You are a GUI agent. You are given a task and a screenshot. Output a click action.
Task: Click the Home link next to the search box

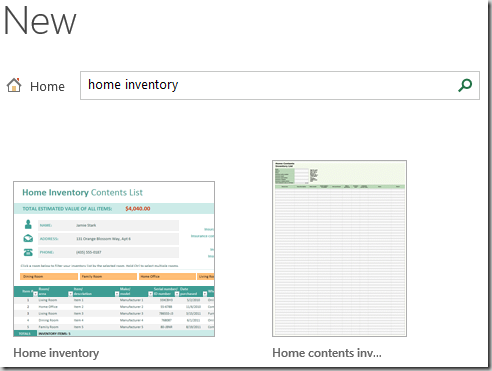point(47,86)
